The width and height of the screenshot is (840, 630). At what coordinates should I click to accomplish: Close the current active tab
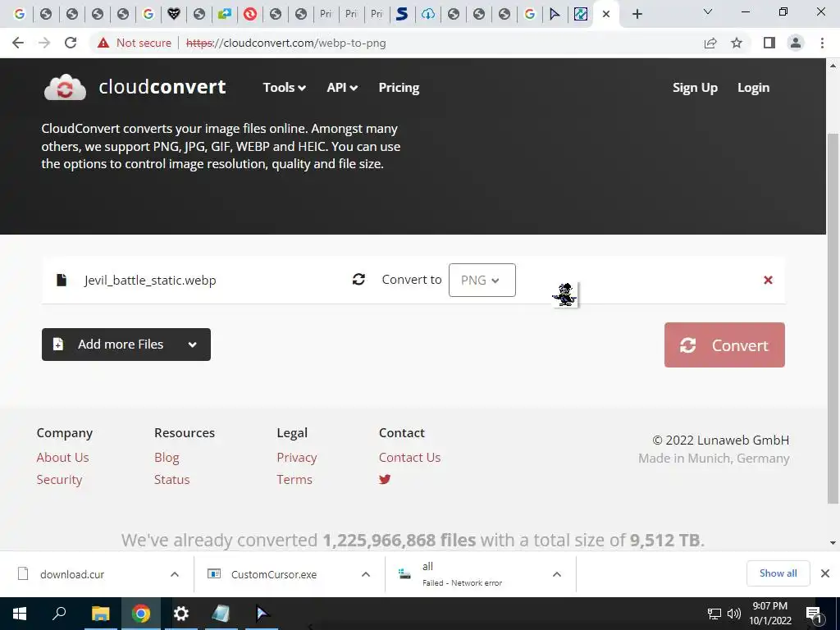(x=606, y=14)
